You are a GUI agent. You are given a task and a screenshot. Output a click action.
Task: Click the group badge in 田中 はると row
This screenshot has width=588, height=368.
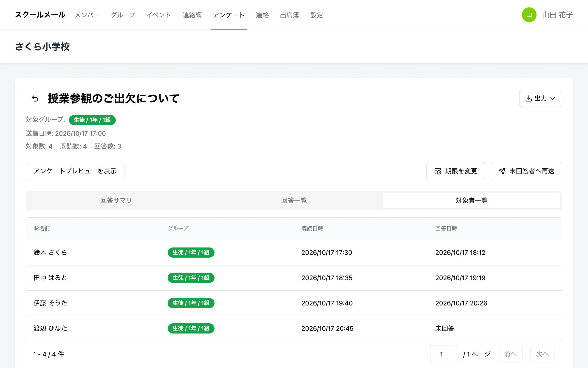pos(191,278)
